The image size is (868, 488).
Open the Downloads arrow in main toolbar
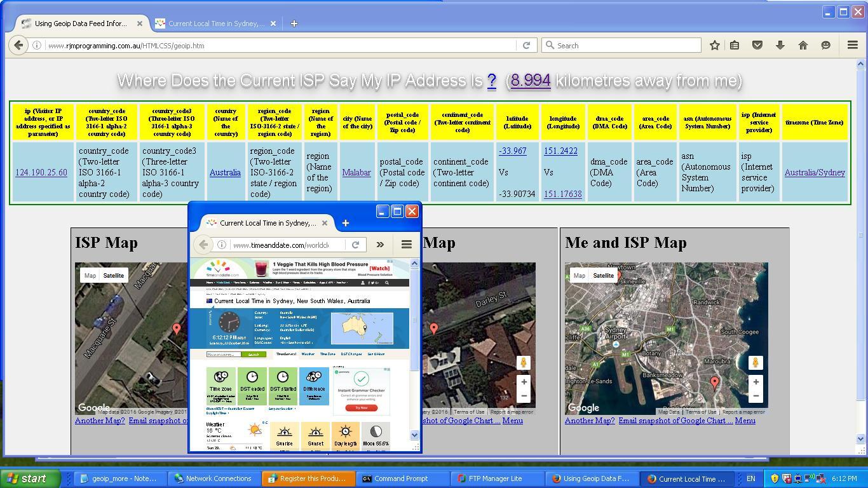780,45
